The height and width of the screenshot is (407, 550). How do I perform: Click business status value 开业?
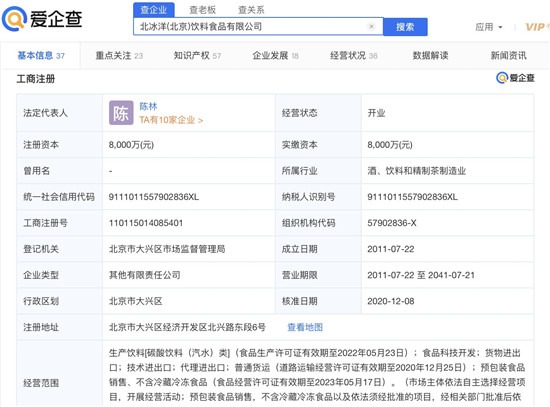point(376,113)
